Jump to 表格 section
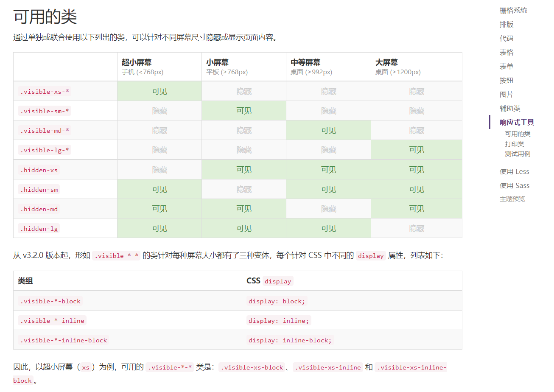Image resolution: width=554 pixels, height=392 pixels. [506, 53]
